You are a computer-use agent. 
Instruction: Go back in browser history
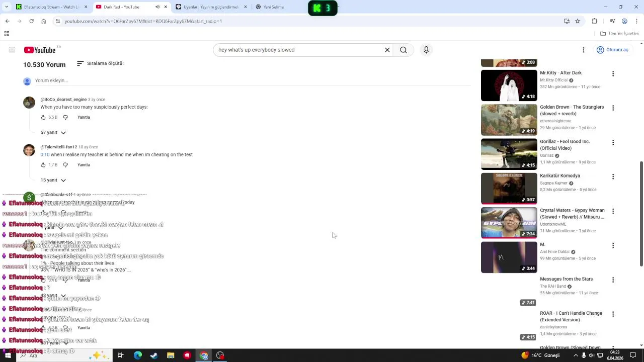[7, 21]
